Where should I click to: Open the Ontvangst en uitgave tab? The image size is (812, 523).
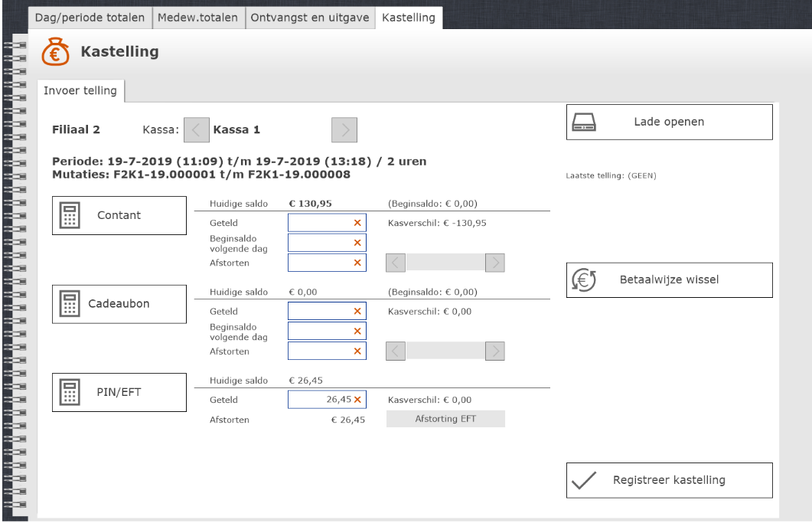[309, 18]
